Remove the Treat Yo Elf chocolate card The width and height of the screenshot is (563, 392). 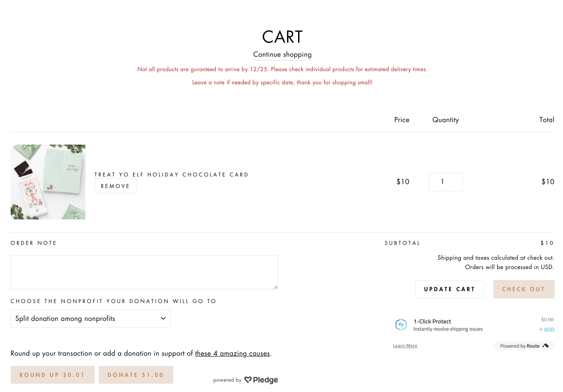tap(116, 186)
